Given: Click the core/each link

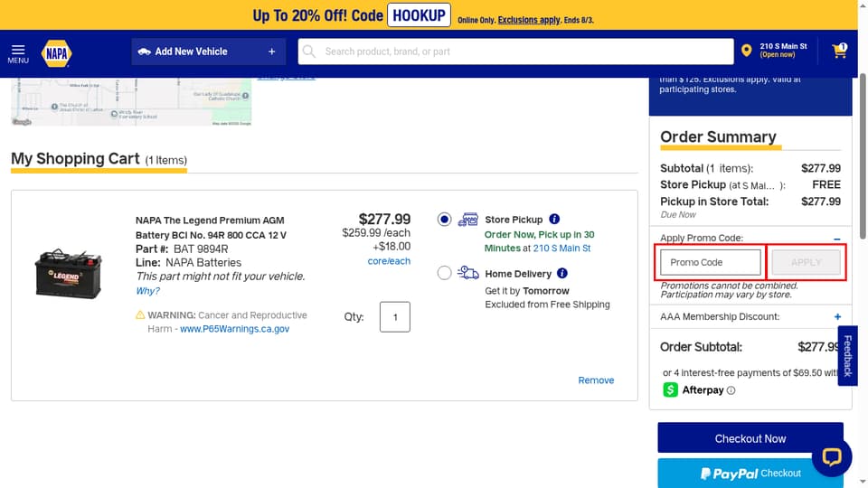Looking at the screenshot, I should pos(389,261).
